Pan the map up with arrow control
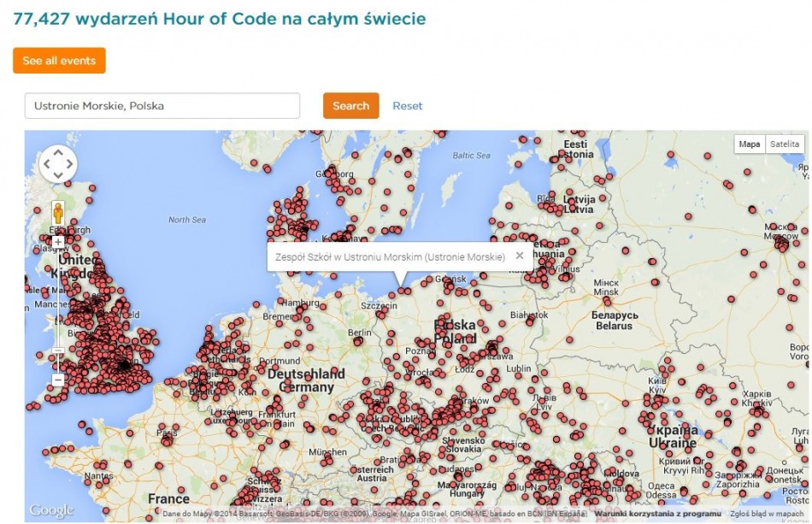The width and height of the screenshot is (812, 524). point(58,153)
